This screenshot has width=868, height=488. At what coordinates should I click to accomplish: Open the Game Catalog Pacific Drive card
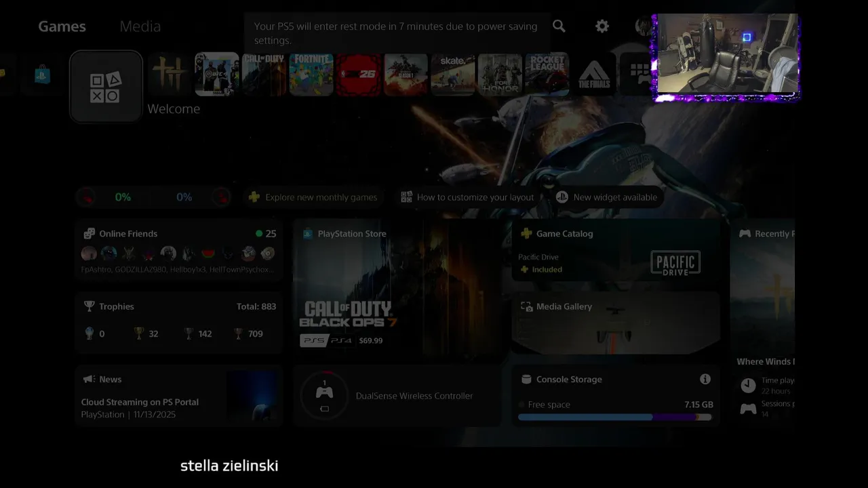pos(616,249)
